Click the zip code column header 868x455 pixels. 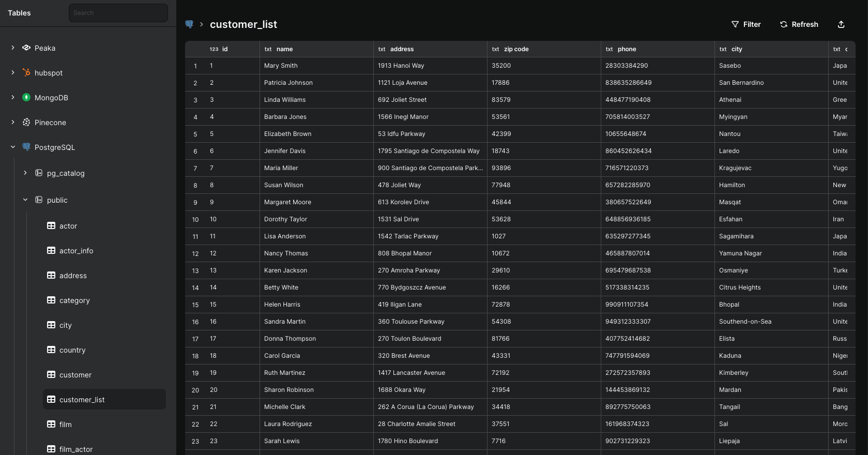pyautogui.click(x=516, y=49)
